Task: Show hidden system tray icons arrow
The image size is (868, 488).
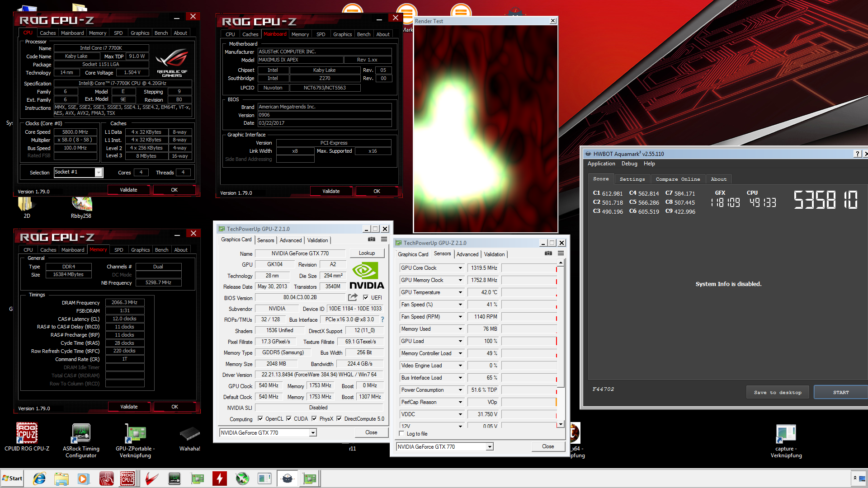Action: pos(855,478)
